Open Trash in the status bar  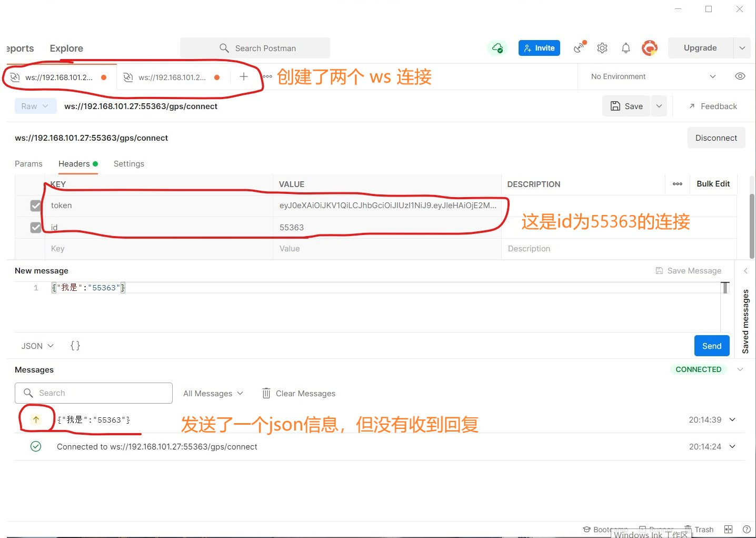(699, 530)
